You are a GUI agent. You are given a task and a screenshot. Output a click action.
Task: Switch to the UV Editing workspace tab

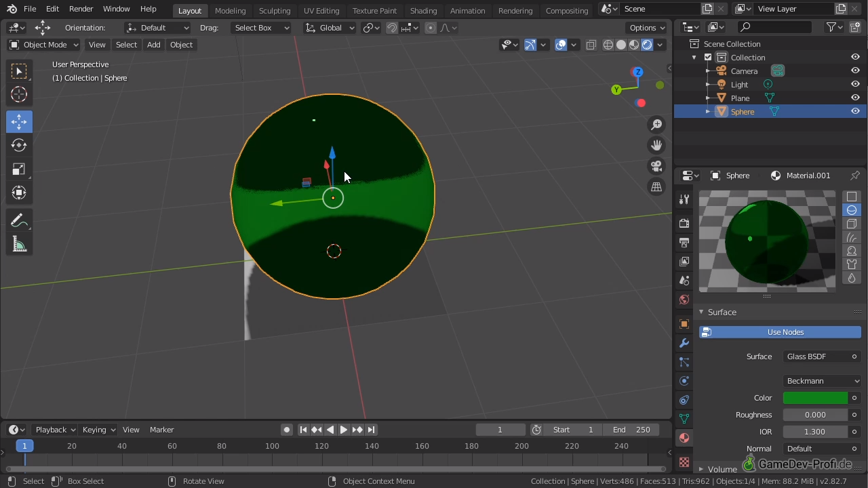(x=321, y=10)
